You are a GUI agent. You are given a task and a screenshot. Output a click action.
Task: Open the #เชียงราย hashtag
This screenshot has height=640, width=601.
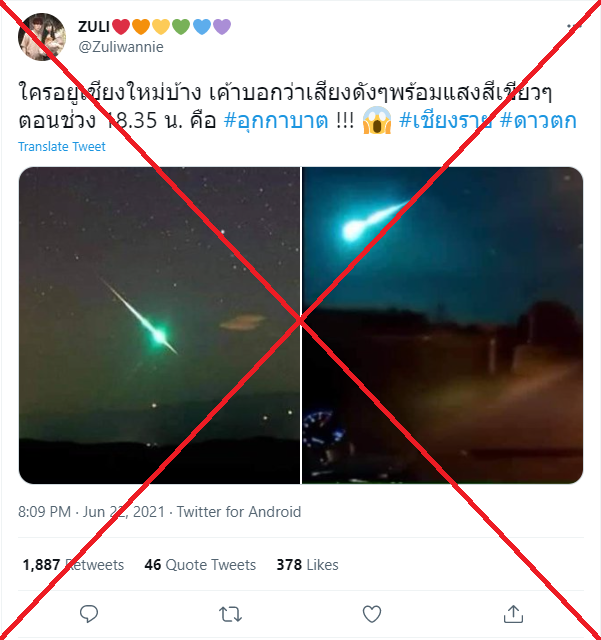[445, 121]
